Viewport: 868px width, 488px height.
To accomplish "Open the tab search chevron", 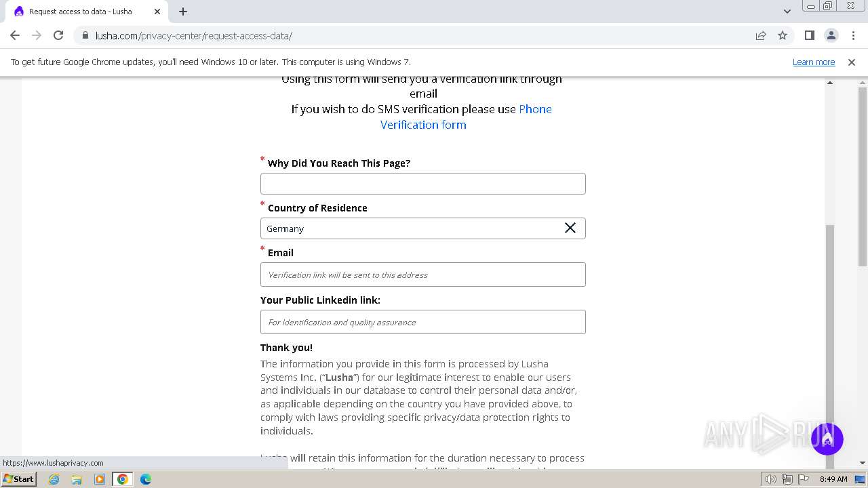I will (787, 12).
